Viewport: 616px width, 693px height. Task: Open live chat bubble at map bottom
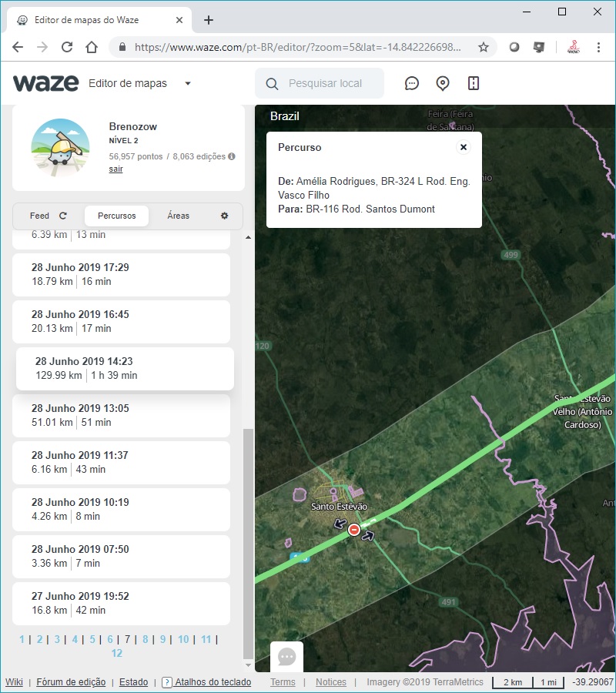point(286,657)
